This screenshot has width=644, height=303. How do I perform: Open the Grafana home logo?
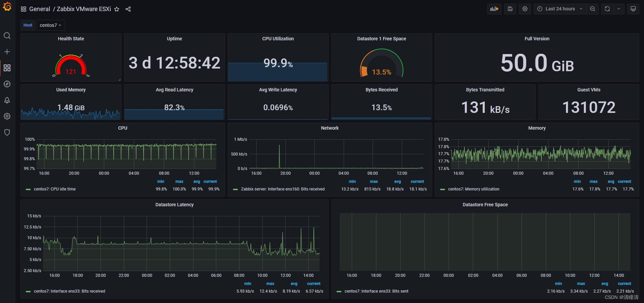7,7
